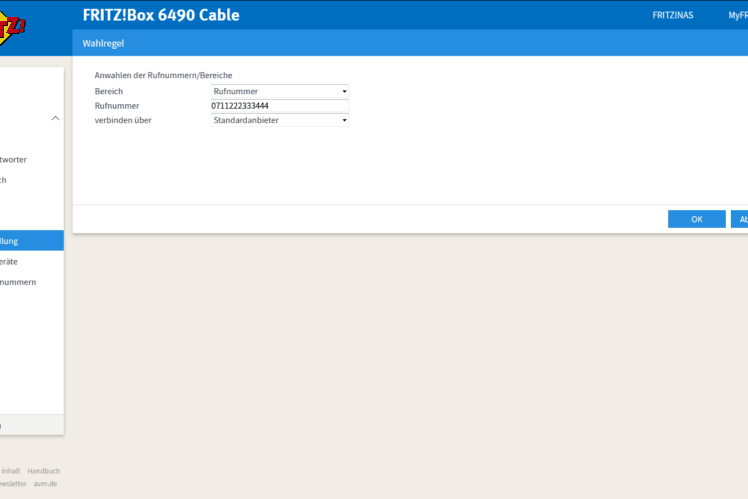Open the 'verbinden über' Standardanbieter dropdown
This screenshot has height=499, width=748.
point(280,120)
